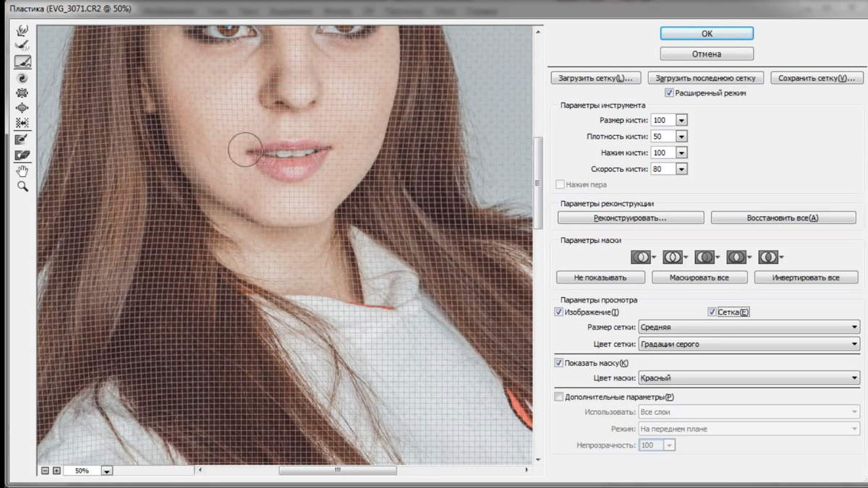
Task: Open the Размер кисти dropdown arrow
Action: coord(681,120)
